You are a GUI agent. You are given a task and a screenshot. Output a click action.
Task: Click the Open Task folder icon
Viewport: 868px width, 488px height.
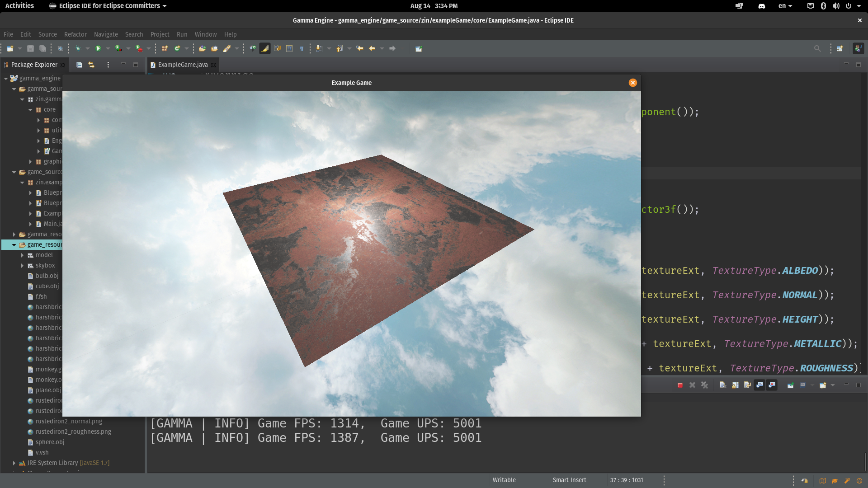214,49
